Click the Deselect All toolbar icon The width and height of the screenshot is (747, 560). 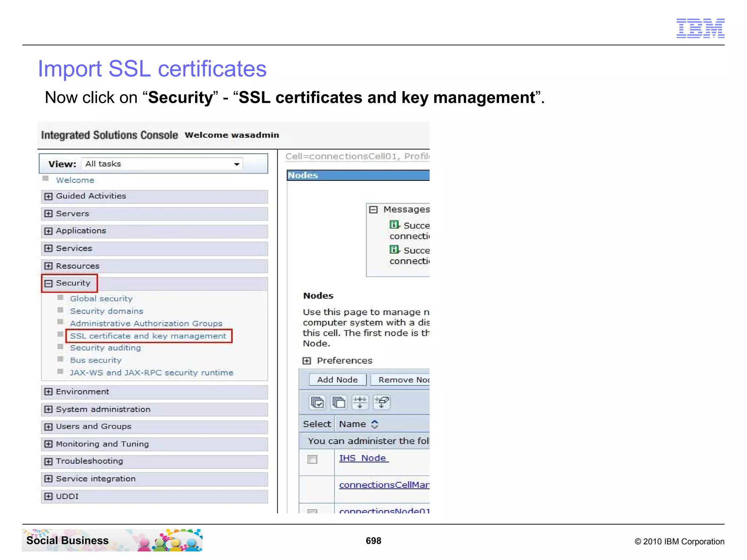[339, 402]
